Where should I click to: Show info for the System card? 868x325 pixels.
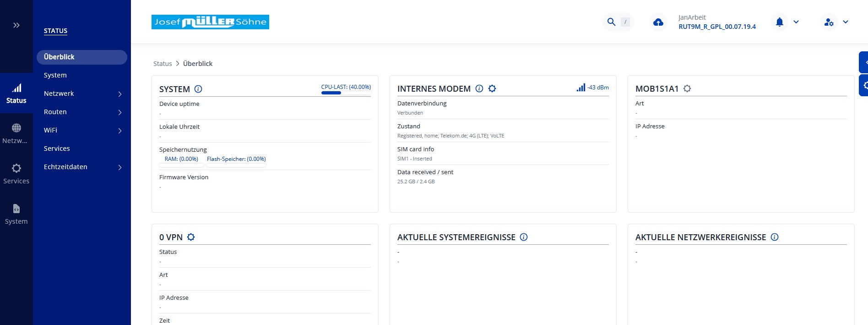pyautogui.click(x=198, y=89)
